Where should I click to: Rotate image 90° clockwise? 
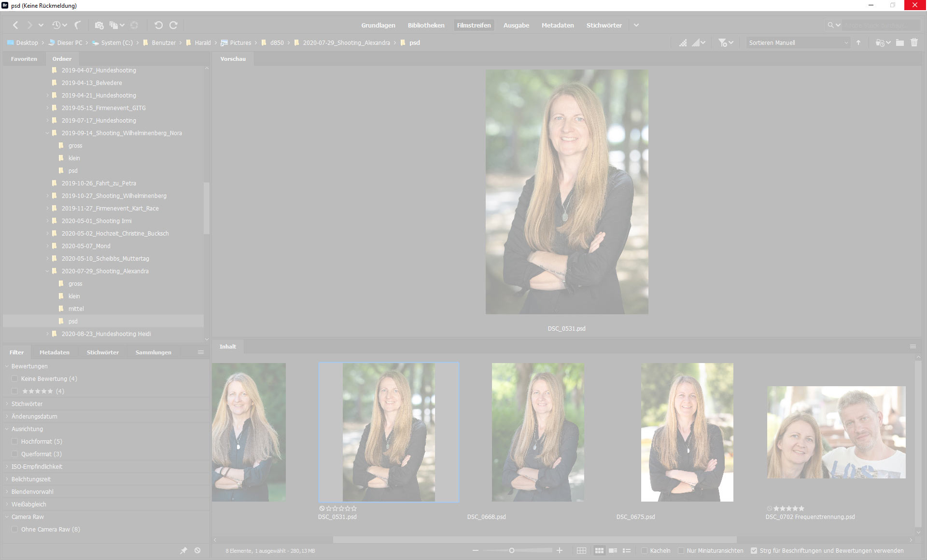pos(174,25)
